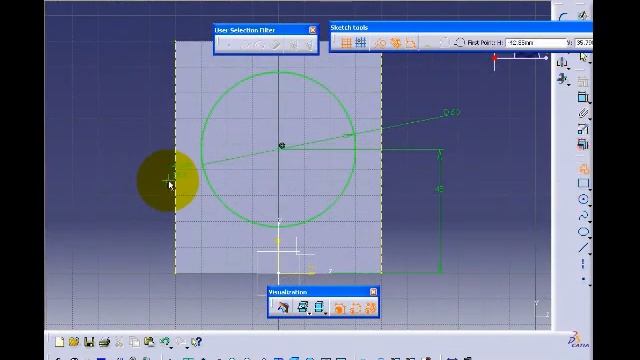Viewport: 640px width, 360px height.
Task: Click the Usual visualization mode icon
Action: pos(302,307)
